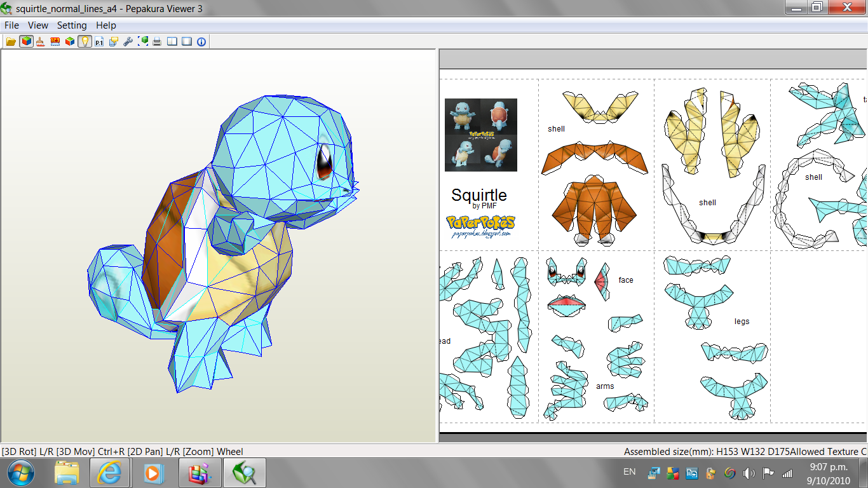Screen dimensions: 868x488
Task: Open Windows Media Player from the taskbar
Action: [153, 473]
